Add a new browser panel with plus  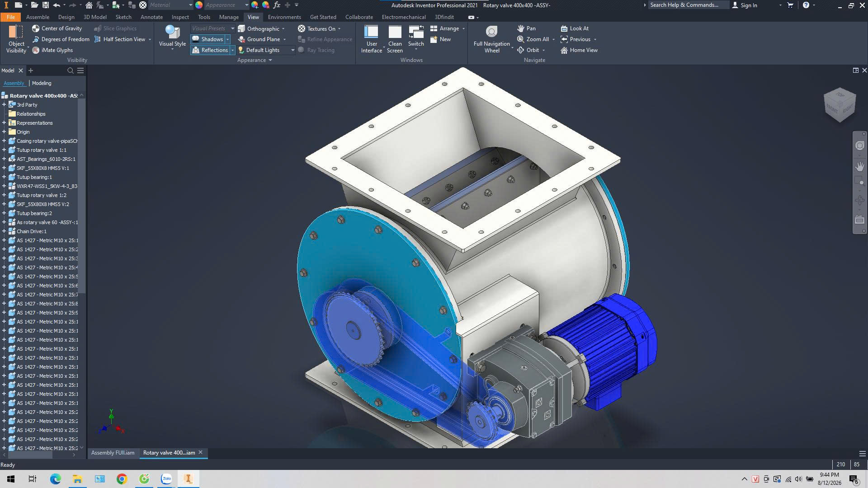pos(31,70)
